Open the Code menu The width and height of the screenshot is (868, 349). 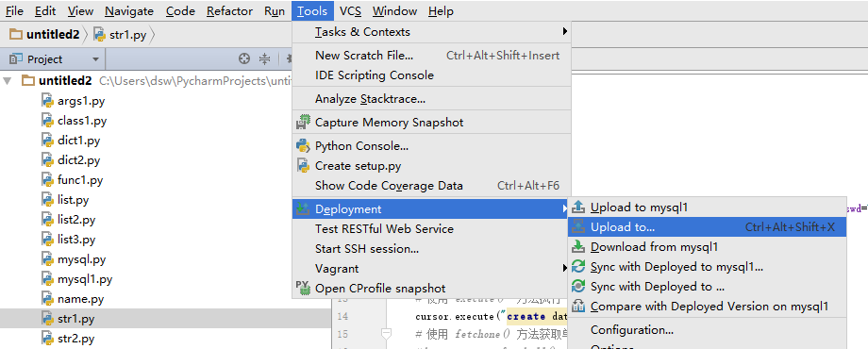[x=180, y=11]
